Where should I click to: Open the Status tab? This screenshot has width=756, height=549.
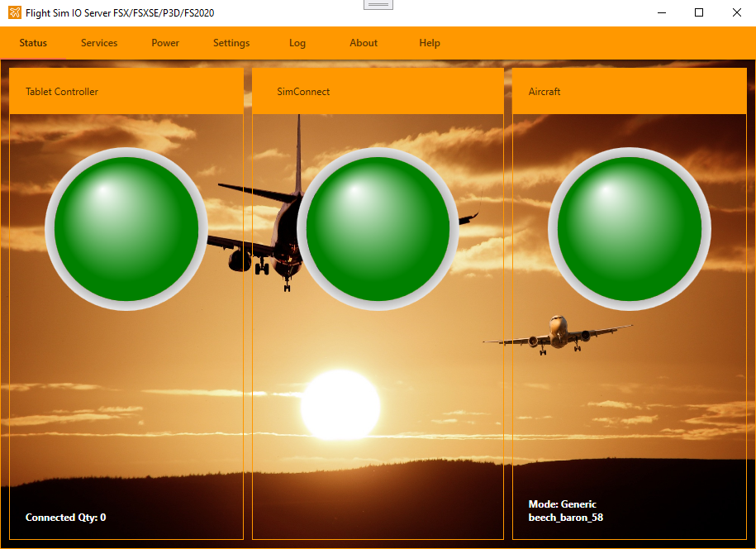[x=33, y=43]
